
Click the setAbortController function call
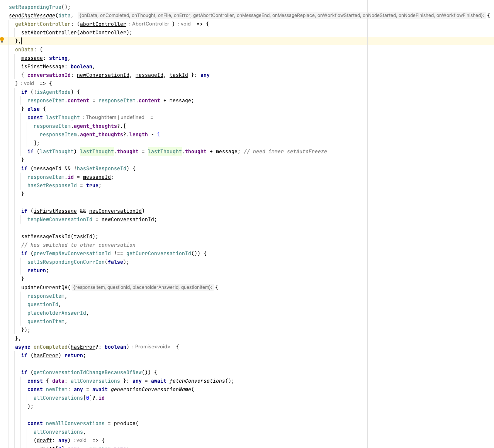[x=49, y=32]
